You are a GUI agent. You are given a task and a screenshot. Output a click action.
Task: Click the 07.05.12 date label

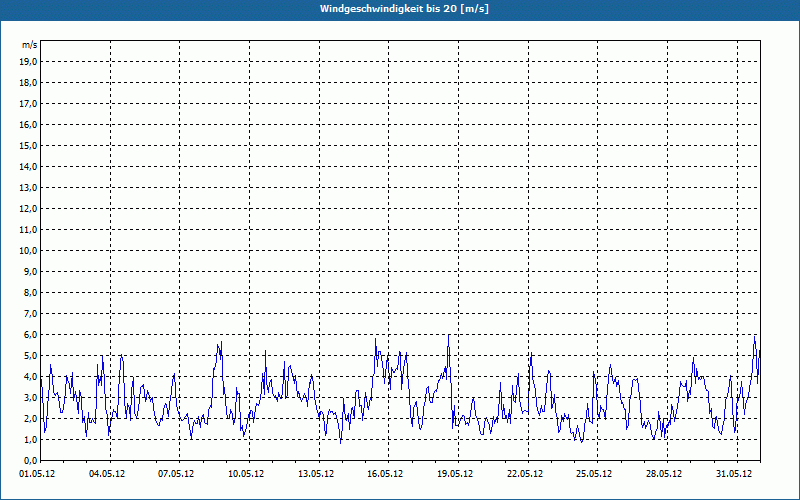tap(176, 473)
